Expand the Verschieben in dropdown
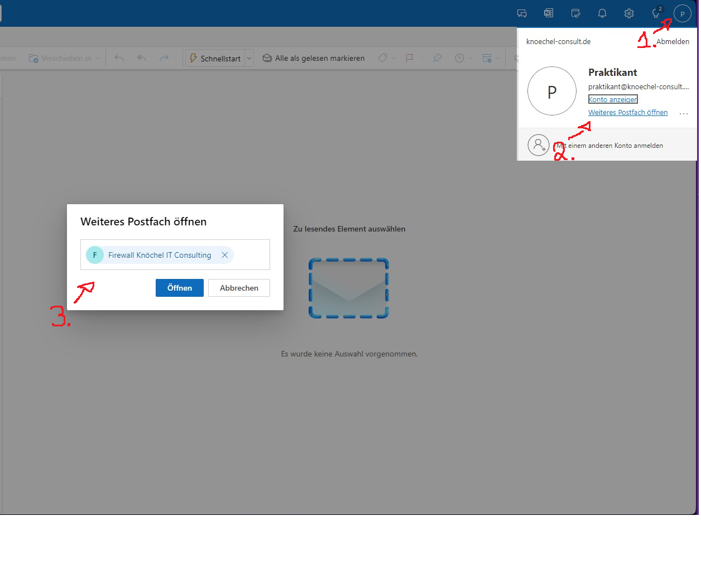Screen dimensions: 701x588 point(98,58)
